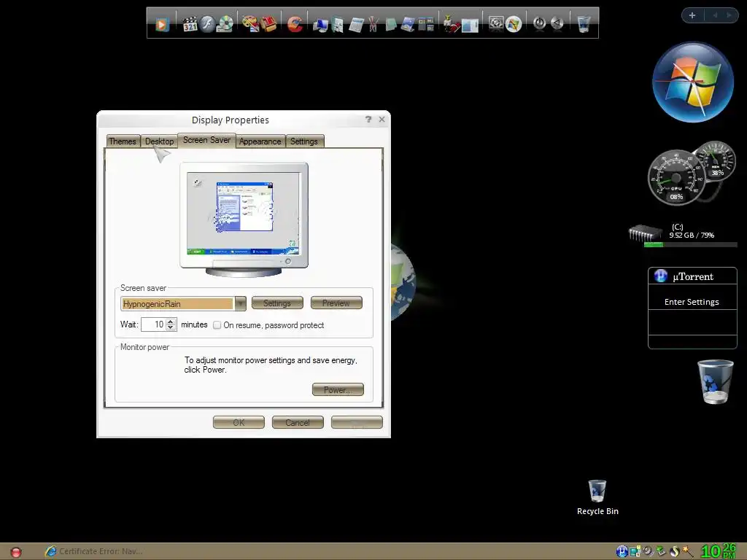Open the scissors tool dock icon

373,24
